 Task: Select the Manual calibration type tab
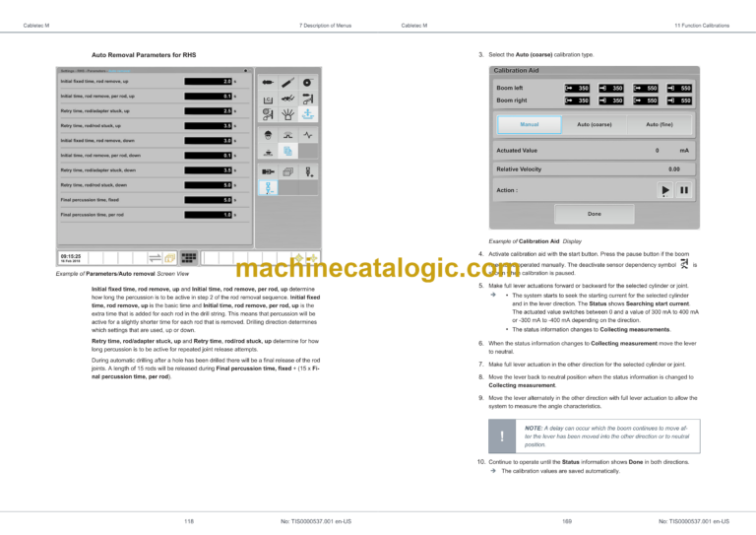530,124
